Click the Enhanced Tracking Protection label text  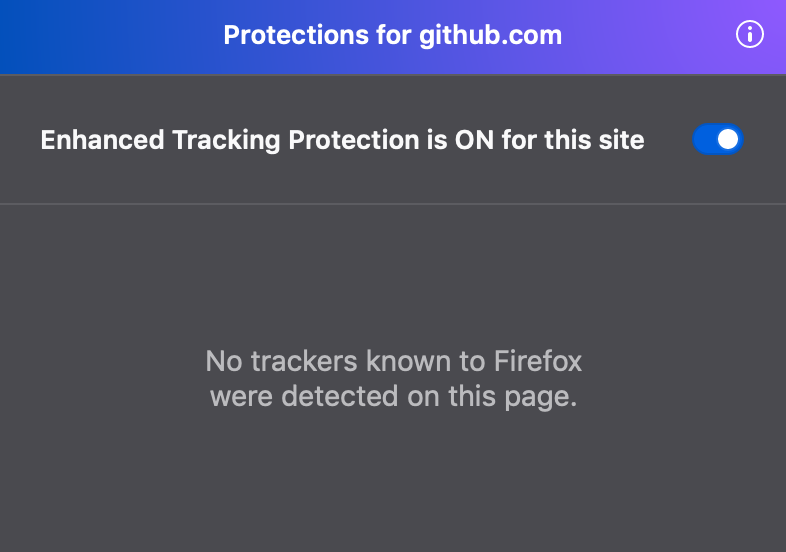tap(342, 140)
